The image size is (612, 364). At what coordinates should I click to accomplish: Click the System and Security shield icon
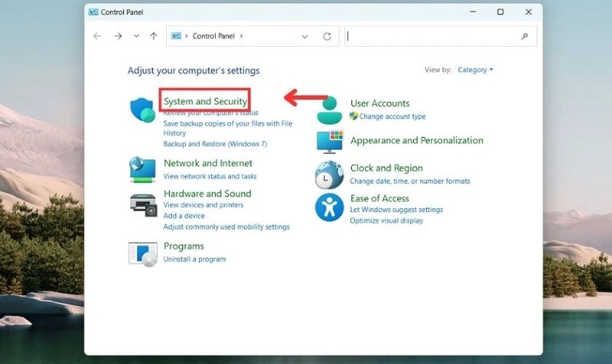point(143,110)
